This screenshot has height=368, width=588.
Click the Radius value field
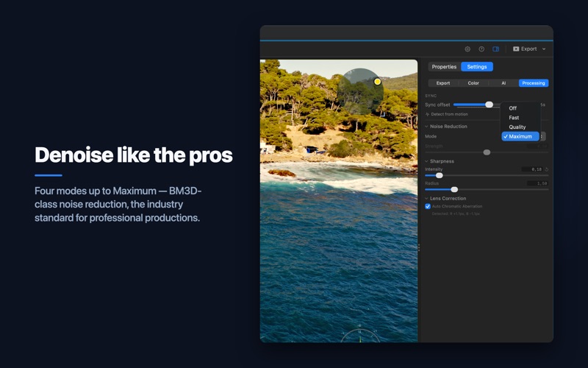pyautogui.click(x=537, y=183)
